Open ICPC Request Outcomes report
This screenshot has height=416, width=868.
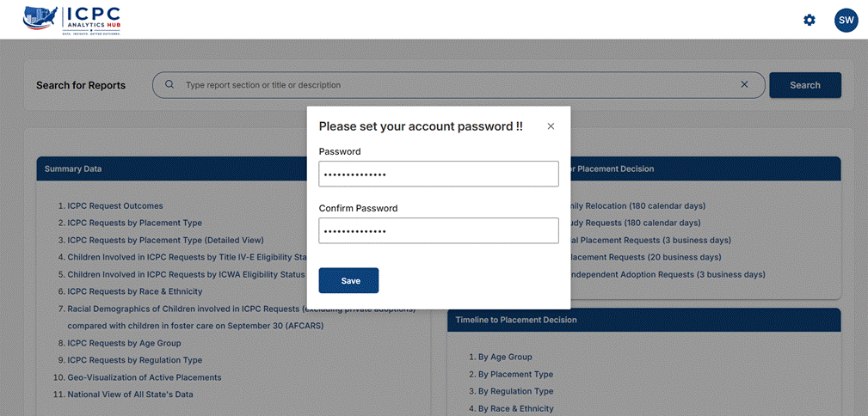(x=115, y=205)
